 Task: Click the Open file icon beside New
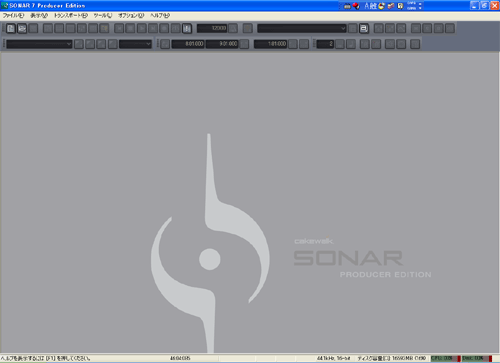click(22, 29)
